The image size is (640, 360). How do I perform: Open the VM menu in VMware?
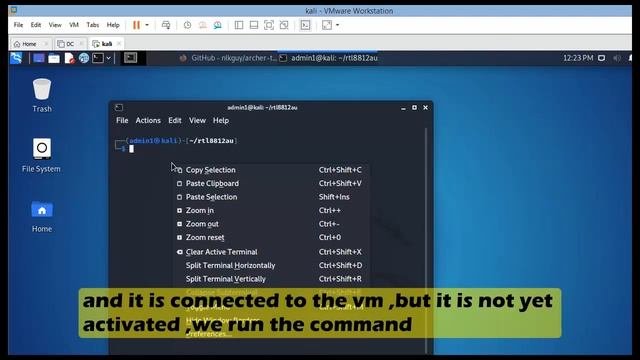74,25
